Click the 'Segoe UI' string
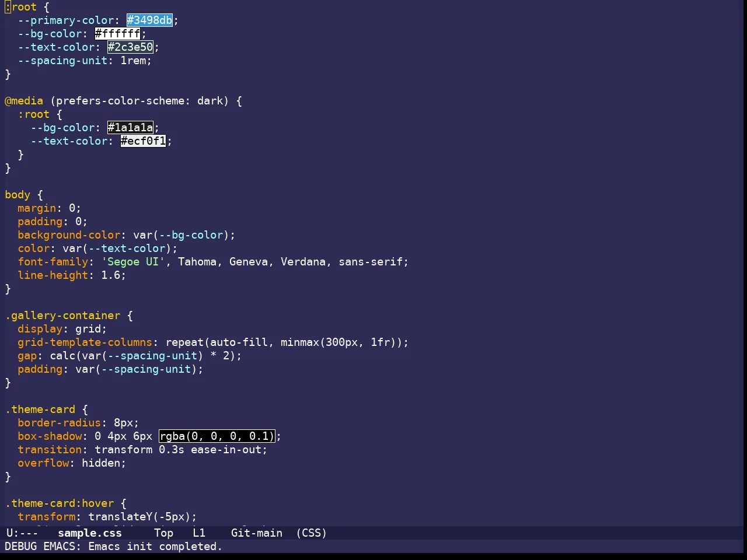The image size is (747, 560). pyautogui.click(x=133, y=262)
